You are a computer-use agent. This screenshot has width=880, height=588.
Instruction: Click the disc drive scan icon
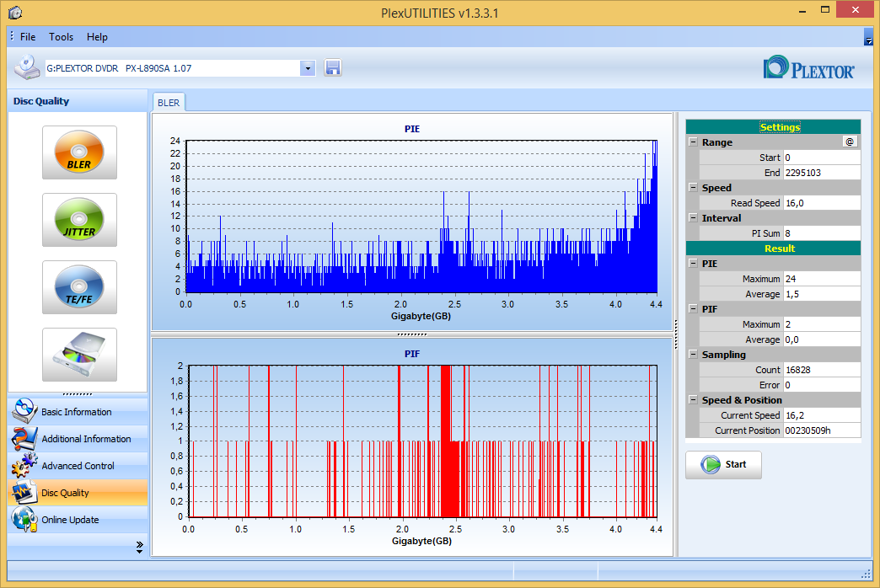click(80, 355)
